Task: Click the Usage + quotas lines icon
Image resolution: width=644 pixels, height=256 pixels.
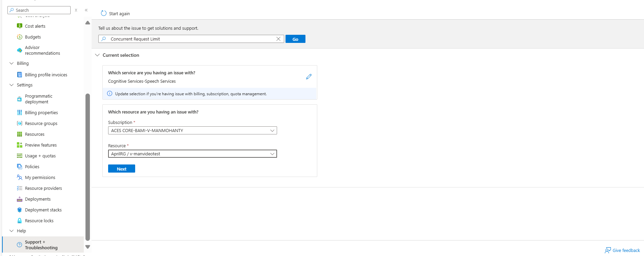Action: click(x=20, y=156)
